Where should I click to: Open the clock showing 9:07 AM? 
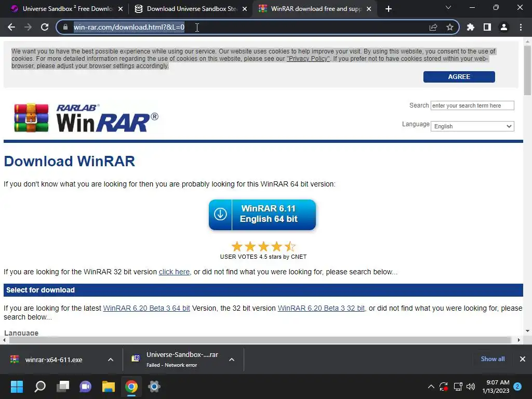pyautogui.click(x=496, y=387)
